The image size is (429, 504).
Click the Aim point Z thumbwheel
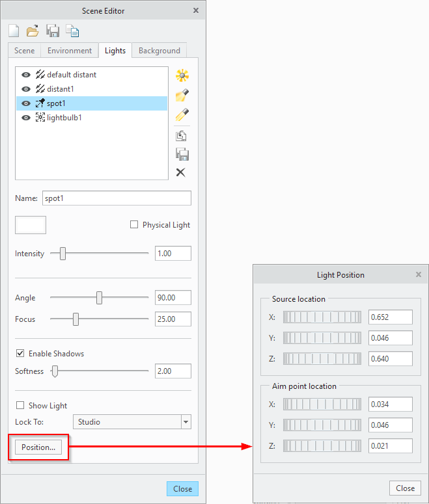coord(322,446)
